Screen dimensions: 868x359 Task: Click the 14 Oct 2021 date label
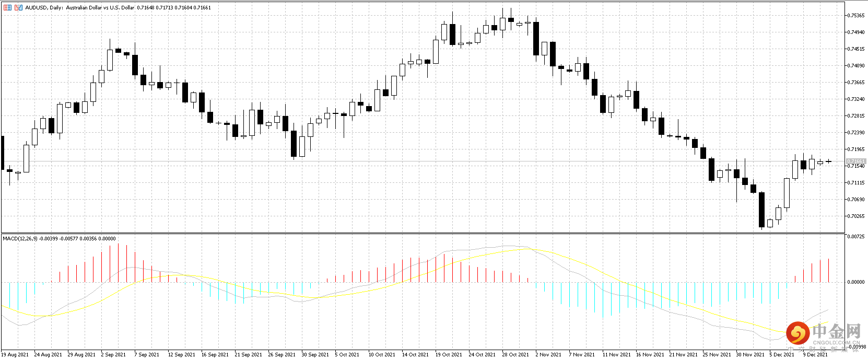tap(416, 354)
